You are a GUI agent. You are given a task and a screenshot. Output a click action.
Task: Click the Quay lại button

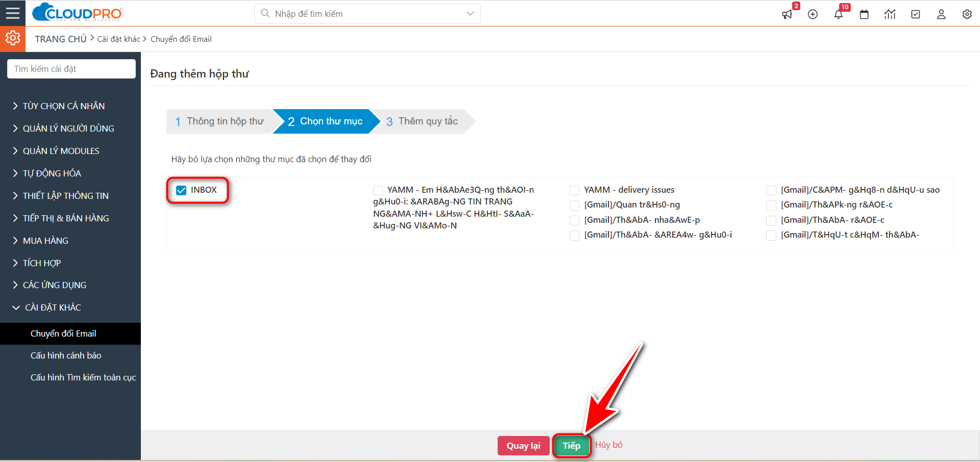click(523, 446)
